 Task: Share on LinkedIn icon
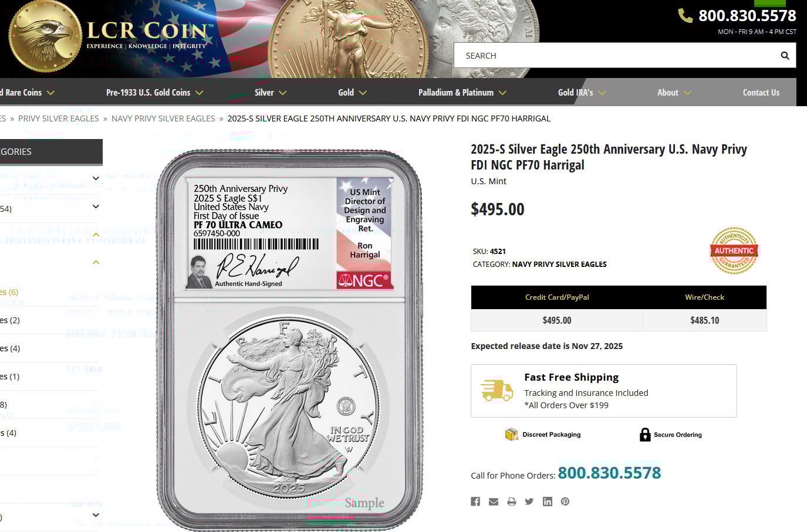(548, 501)
